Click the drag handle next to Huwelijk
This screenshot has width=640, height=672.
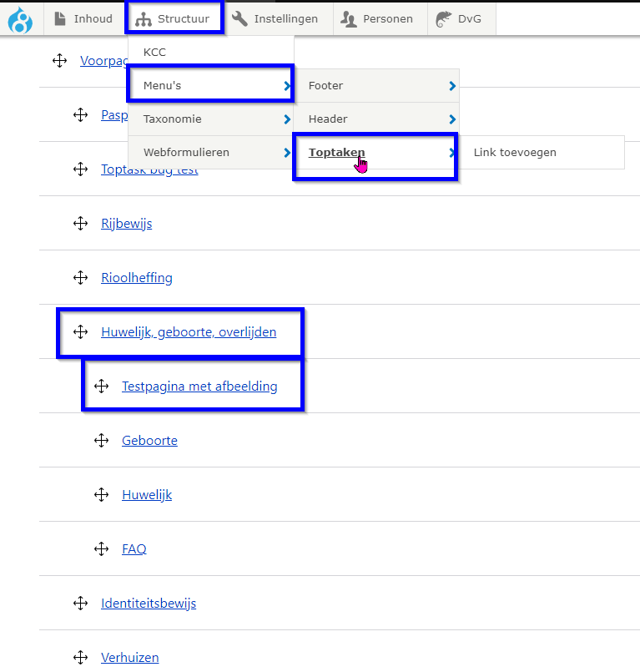[x=101, y=494]
